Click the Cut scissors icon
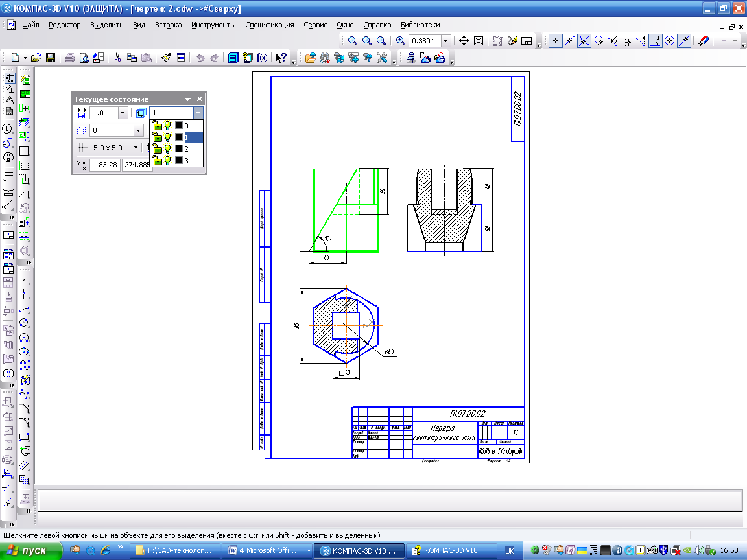The height and width of the screenshot is (560, 747). 117,58
